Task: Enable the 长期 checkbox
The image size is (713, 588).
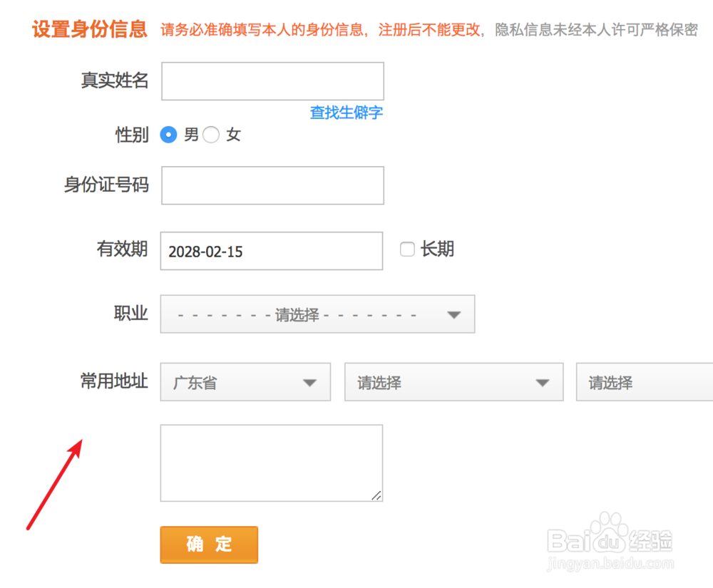Action: coord(407,249)
